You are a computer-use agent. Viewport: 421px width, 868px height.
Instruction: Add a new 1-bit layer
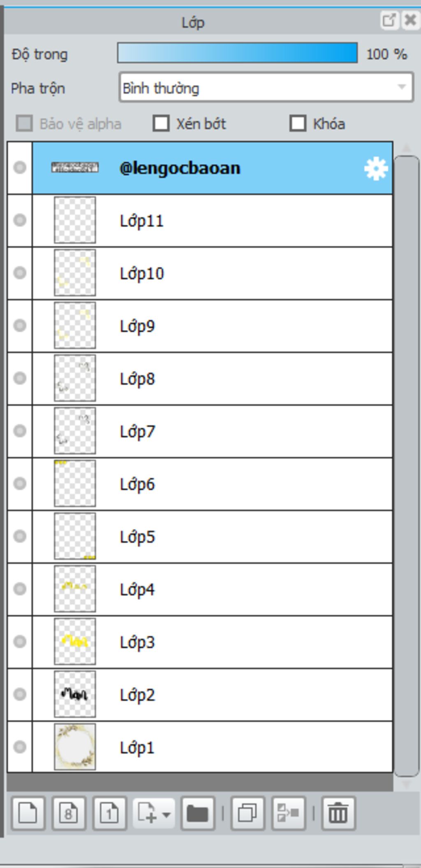point(109,813)
